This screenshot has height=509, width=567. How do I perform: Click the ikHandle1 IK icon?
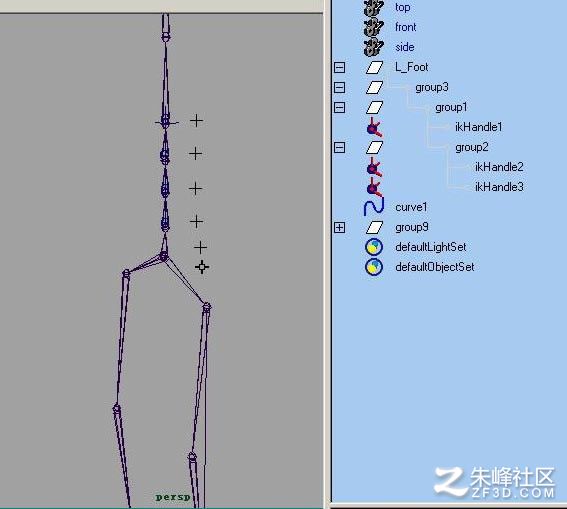coord(374,127)
